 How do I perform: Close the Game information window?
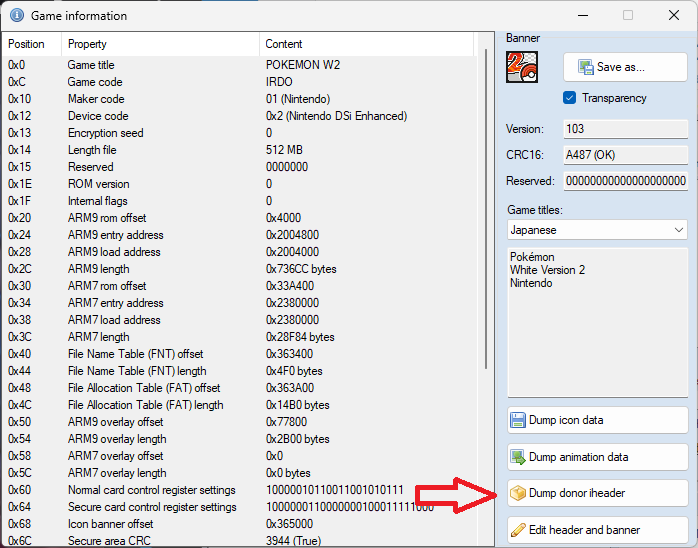point(674,15)
